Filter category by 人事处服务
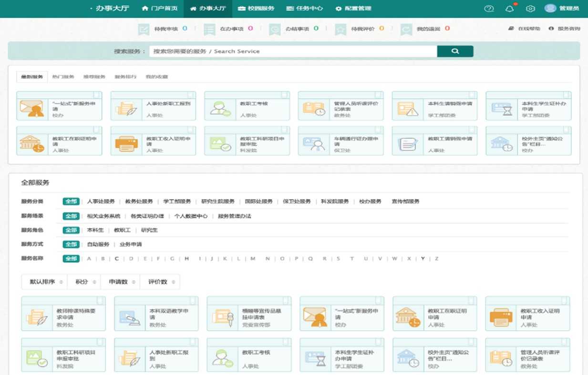 click(x=101, y=202)
